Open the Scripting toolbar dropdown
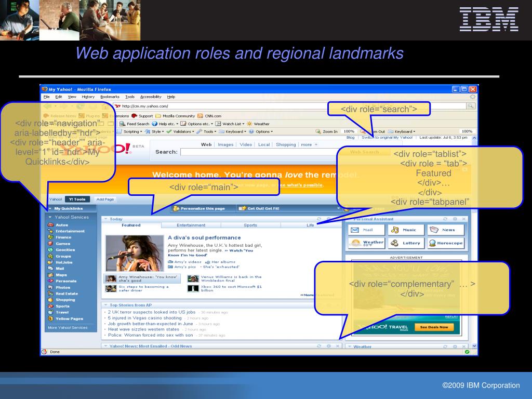 tap(129, 131)
